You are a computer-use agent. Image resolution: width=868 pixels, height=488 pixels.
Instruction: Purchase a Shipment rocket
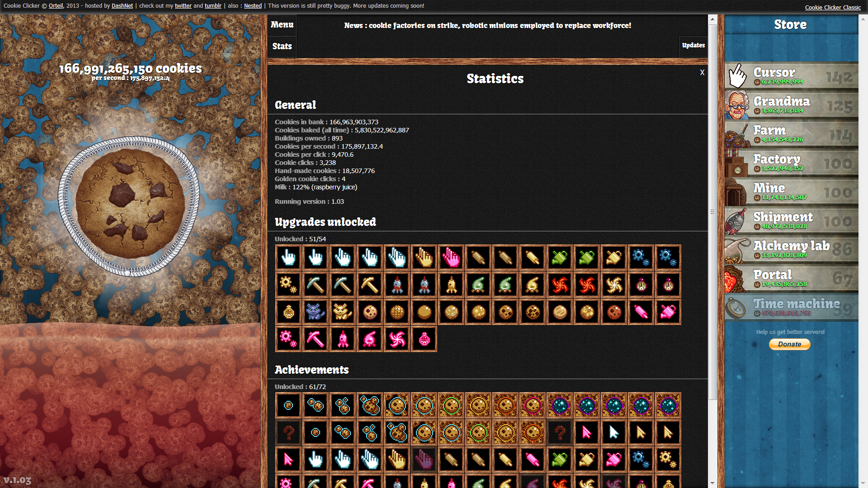[791, 221]
